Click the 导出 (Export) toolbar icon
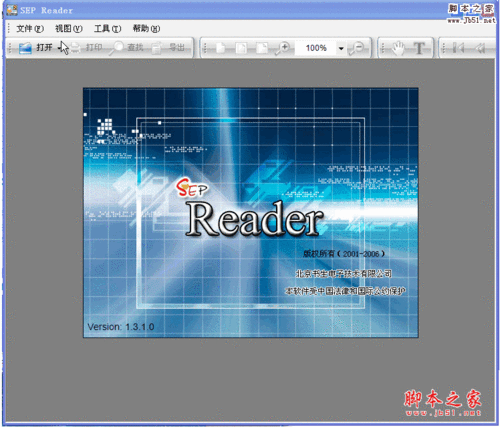The height and width of the screenshot is (427, 500). 157,48
